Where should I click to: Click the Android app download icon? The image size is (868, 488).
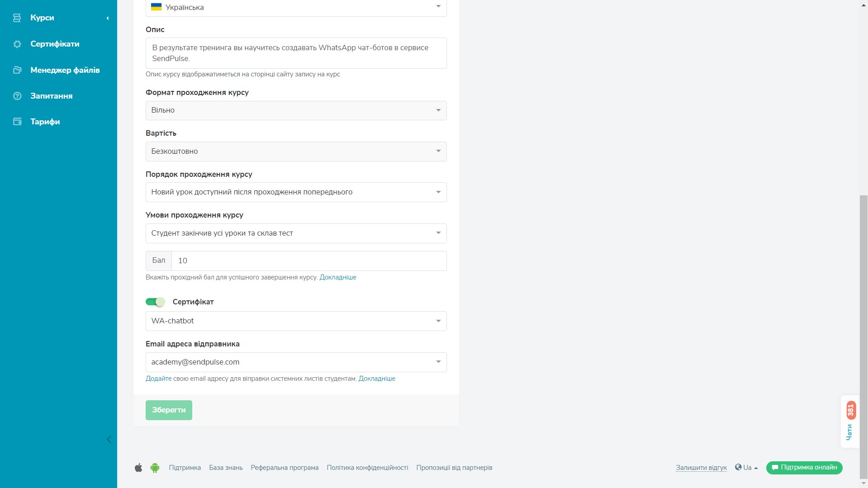[155, 468]
